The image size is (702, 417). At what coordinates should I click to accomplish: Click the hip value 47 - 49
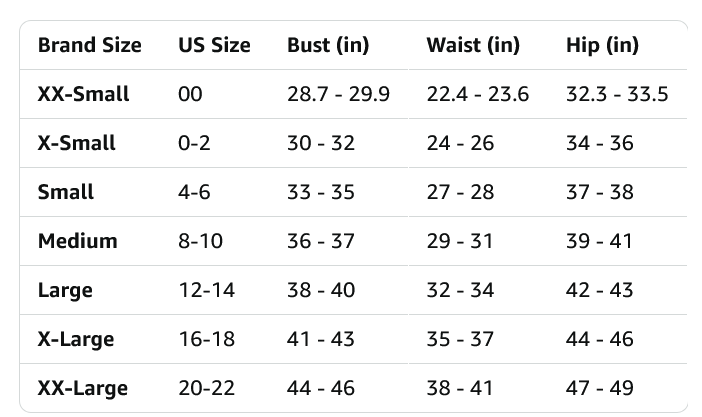600,388
